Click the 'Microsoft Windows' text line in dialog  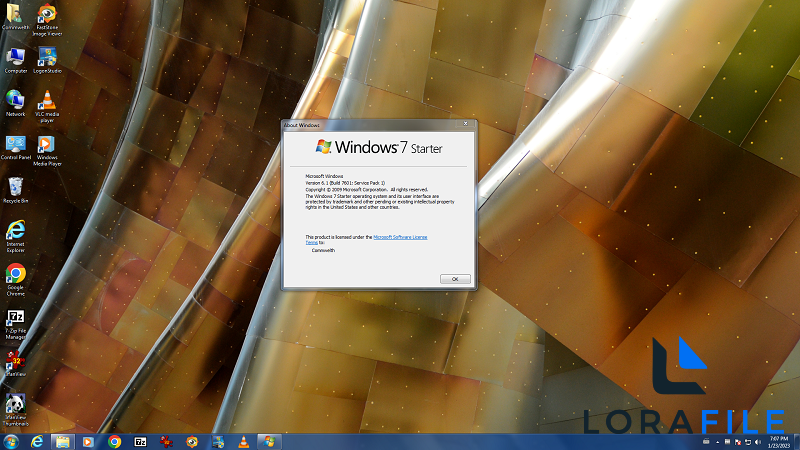324,176
